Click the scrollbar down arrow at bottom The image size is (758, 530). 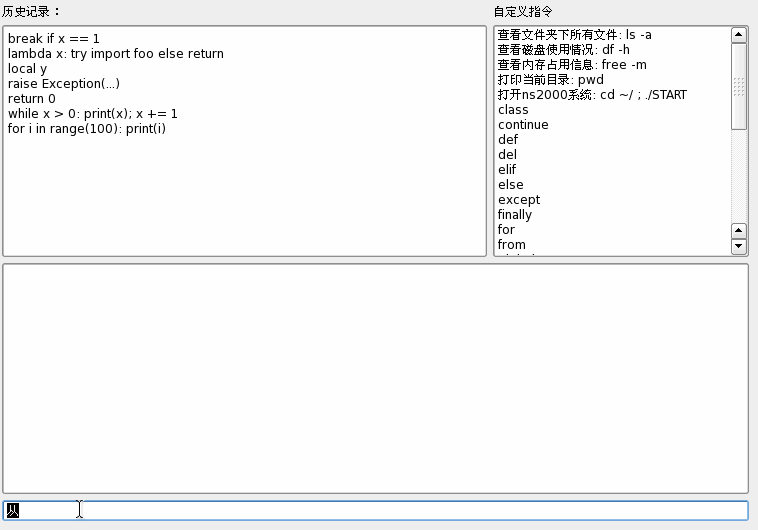click(x=739, y=246)
